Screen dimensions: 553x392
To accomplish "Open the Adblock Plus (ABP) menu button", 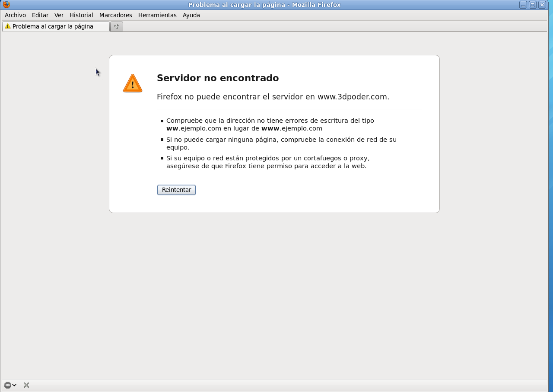I will tap(10, 385).
